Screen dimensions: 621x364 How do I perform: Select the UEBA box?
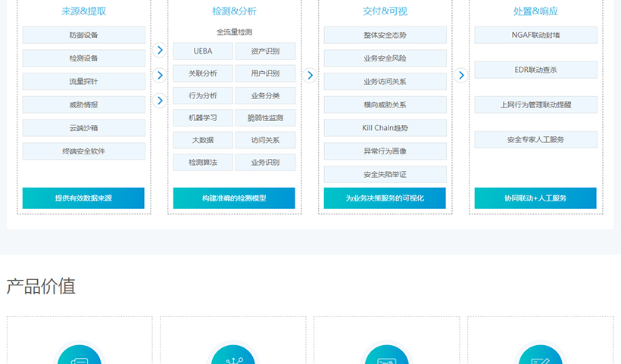(x=202, y=51)
